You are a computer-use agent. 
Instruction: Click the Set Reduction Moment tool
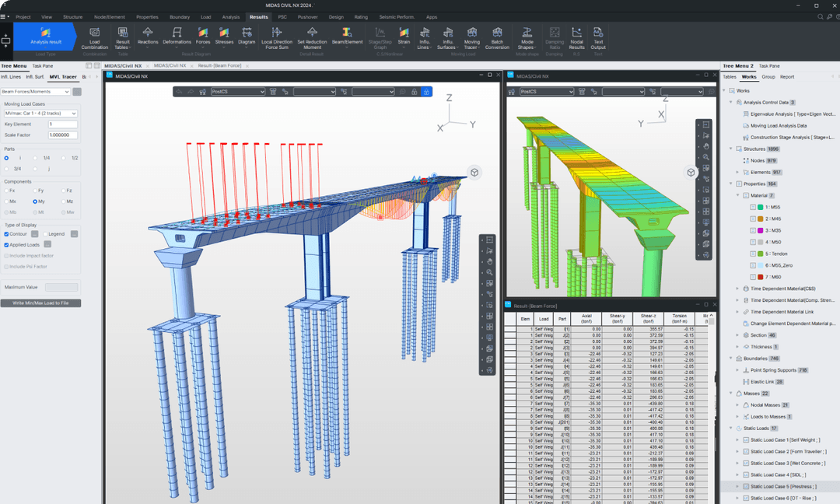click(312, 38)
